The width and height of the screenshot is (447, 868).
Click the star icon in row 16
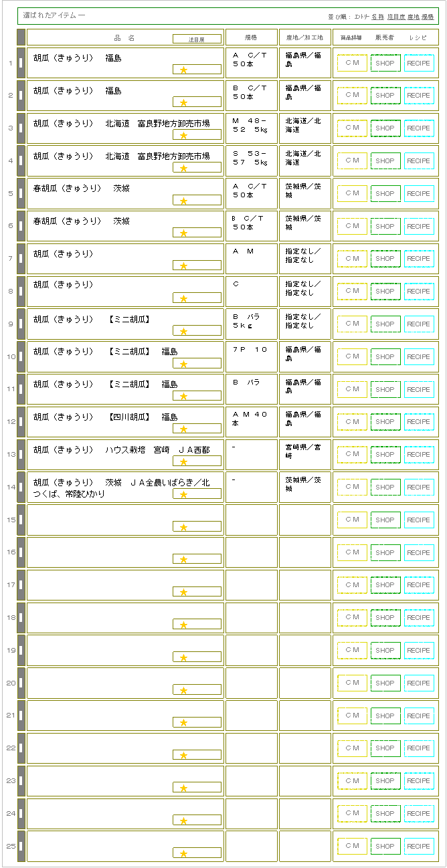(x=184, y=560)
